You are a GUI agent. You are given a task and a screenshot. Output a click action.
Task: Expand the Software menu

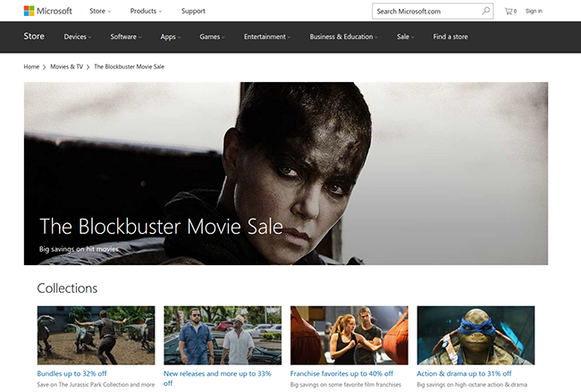click(x=126, y=37)
